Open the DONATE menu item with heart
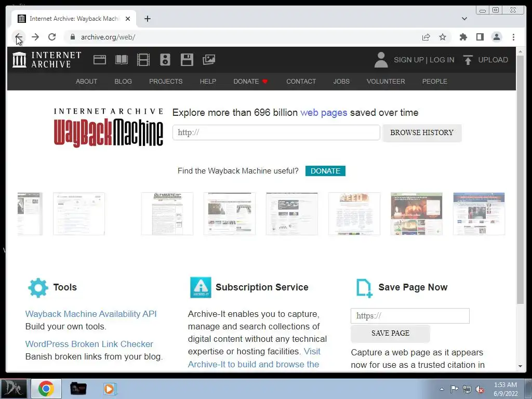Screen dimensions: 532x399 (250, 82)
